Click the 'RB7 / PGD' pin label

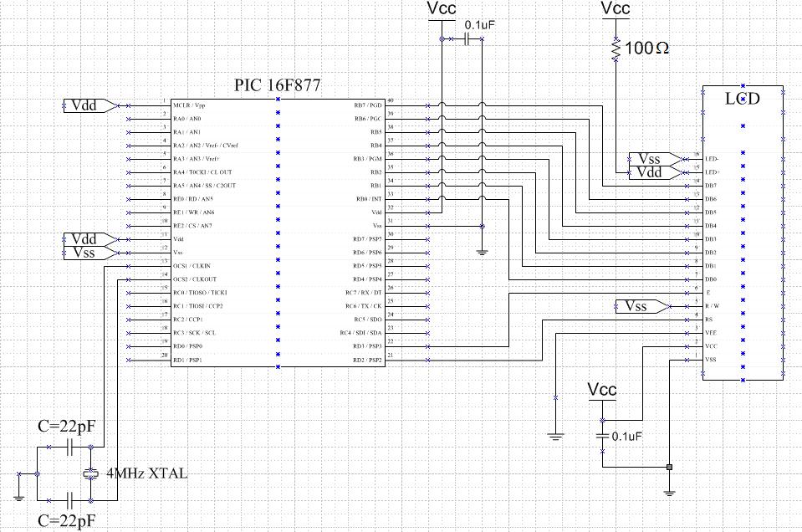point(368,105)
